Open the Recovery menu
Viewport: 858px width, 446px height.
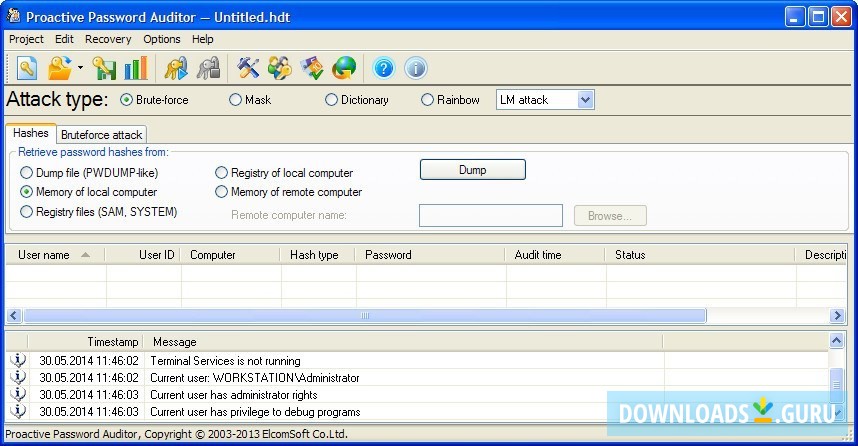(x=108, y=39)
